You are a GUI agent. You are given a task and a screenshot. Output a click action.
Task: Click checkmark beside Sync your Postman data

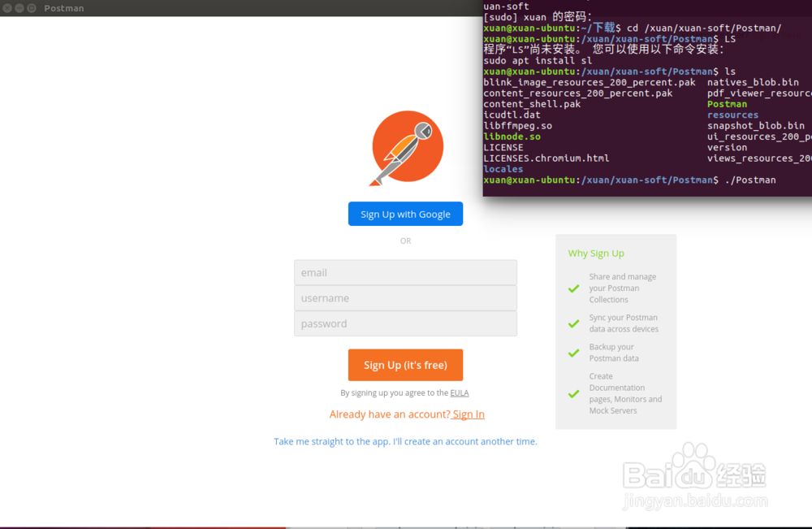coord(574,323)
